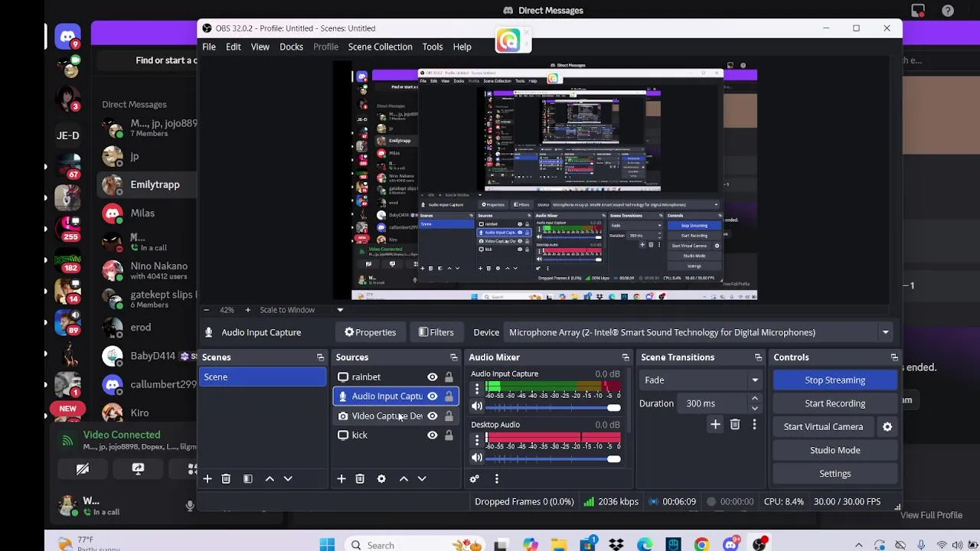Zoom out preview with minus icon
The width and height of the screenshot is (980, 551).
pos(206,310)
